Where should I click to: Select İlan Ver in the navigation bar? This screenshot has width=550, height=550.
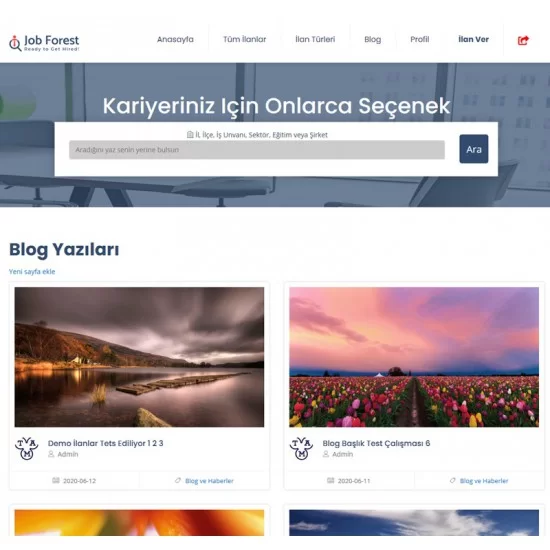coord(473,39)
